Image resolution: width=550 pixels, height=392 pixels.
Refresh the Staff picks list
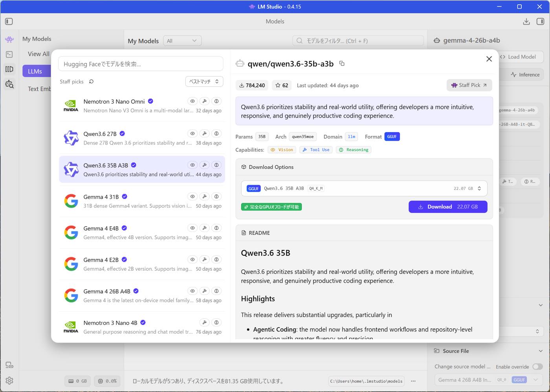pyautogui.click(x=91, y=81)
